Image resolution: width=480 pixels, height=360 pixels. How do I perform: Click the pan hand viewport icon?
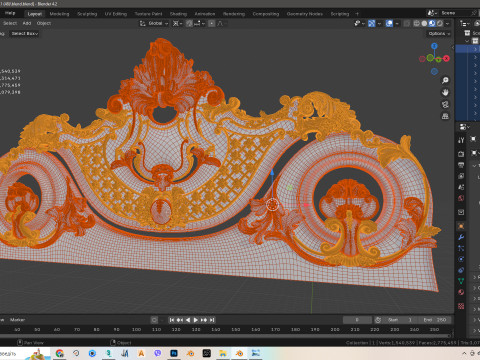(x=445, y=92)
